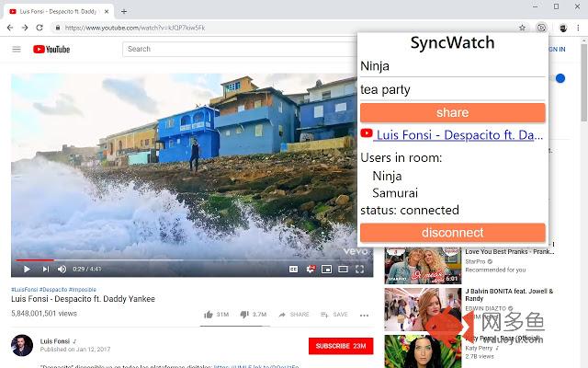The width and height of the screenshot is (588, 368).
Task: Enter fullscreen video mode
Action: [360, 269]
